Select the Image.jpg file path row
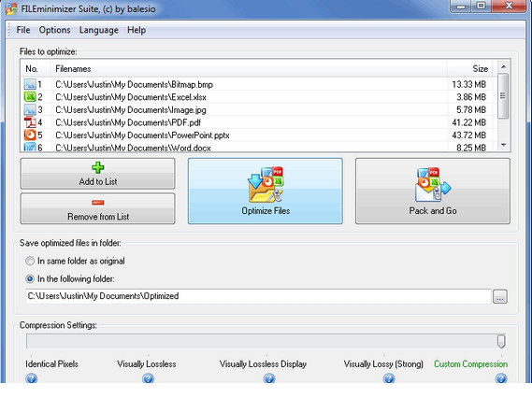Image resolution: width=532 pixels, height=398 pixels. (x=131, y=110)
